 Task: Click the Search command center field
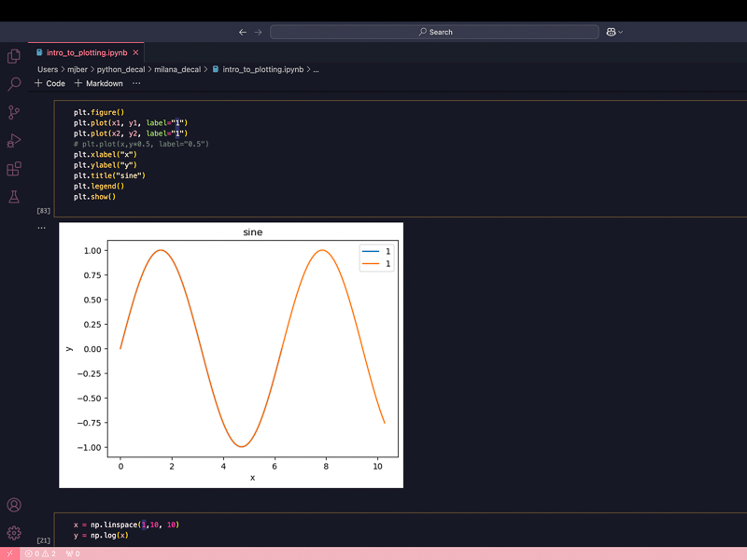(x=434, y=32)
